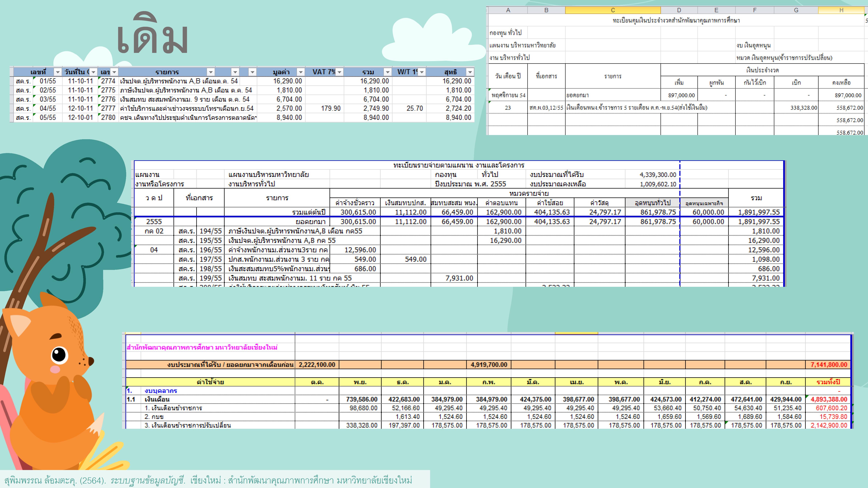Click document number 194/55
This screenshot has height=488, width=868.
click(211, 231)
